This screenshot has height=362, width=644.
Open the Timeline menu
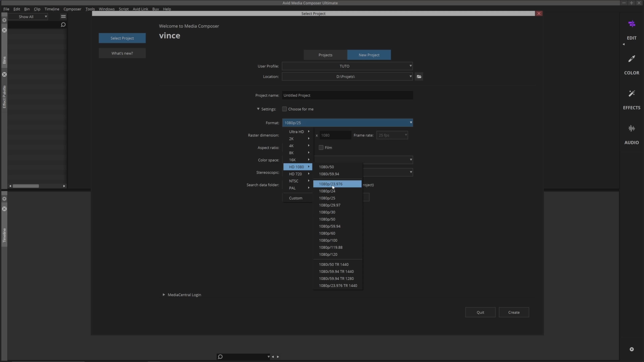52,9
